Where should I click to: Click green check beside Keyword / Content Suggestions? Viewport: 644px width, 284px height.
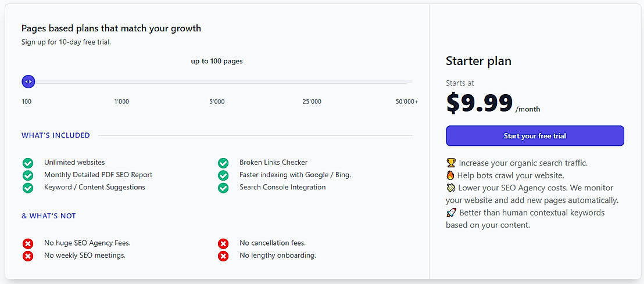(27, 188)
